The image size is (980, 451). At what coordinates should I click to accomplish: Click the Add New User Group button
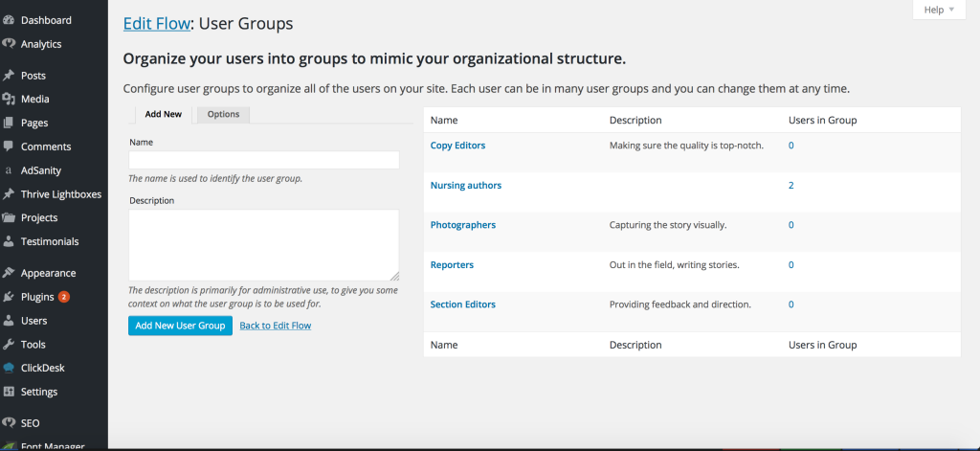180,326
